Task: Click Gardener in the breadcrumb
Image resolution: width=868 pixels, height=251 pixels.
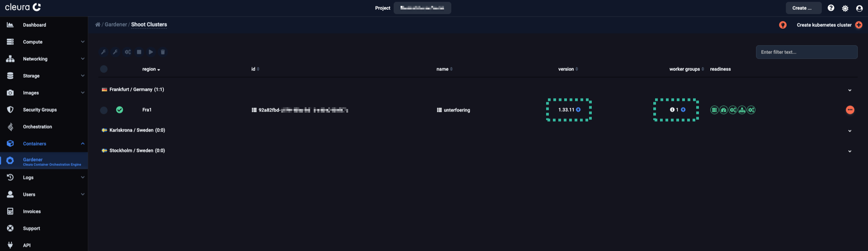Action: coord(116,24)
